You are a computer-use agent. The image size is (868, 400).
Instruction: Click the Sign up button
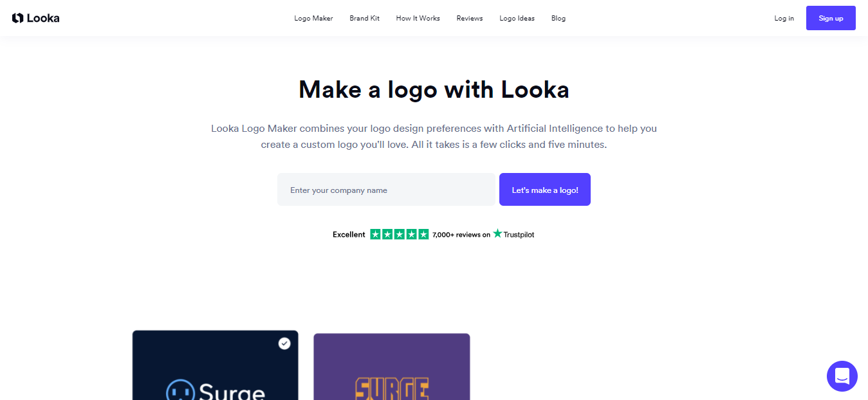pyautogui.click(x=831, y=18)
